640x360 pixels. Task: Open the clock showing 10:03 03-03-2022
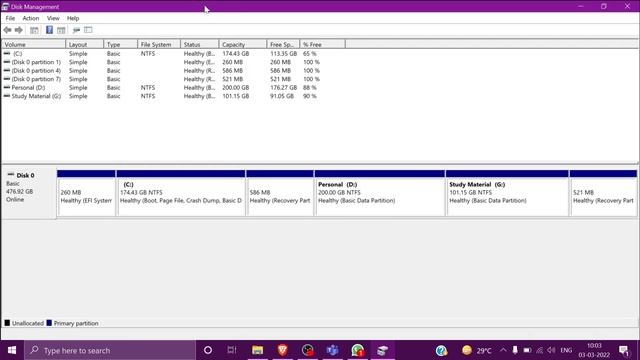(594, 350)
